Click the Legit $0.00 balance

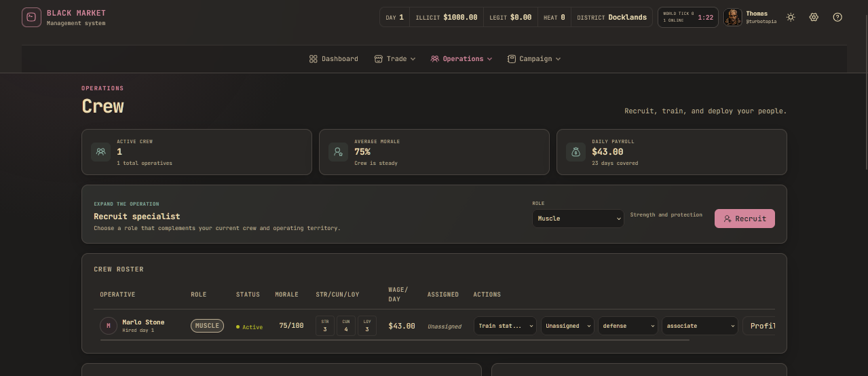coord(510,17)
